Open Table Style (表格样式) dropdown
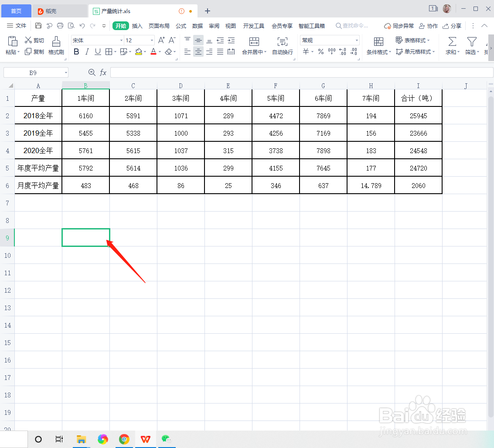The image size is (494, 448). (413, 40)
